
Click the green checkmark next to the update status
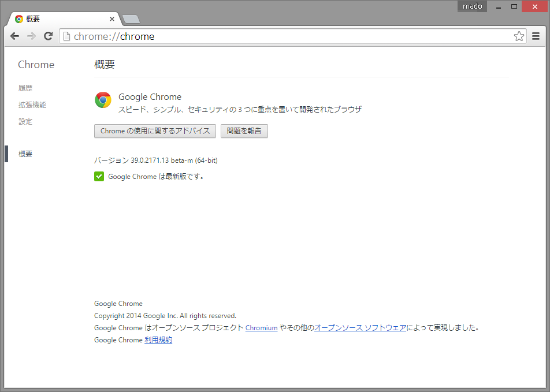99,176
